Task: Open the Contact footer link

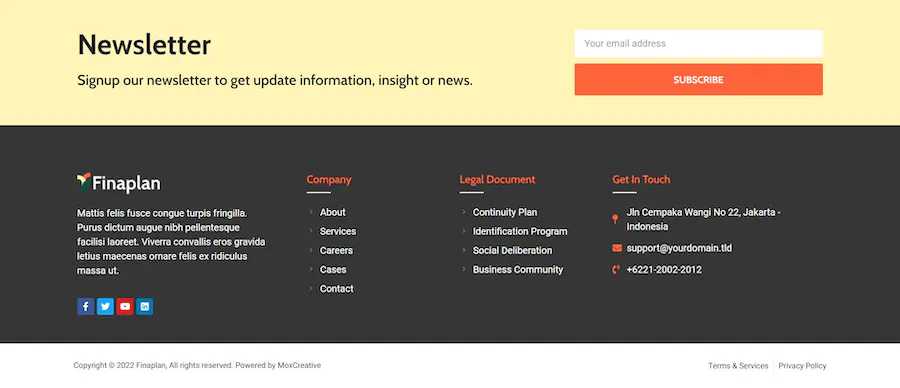Action: (x=336, y=289)
